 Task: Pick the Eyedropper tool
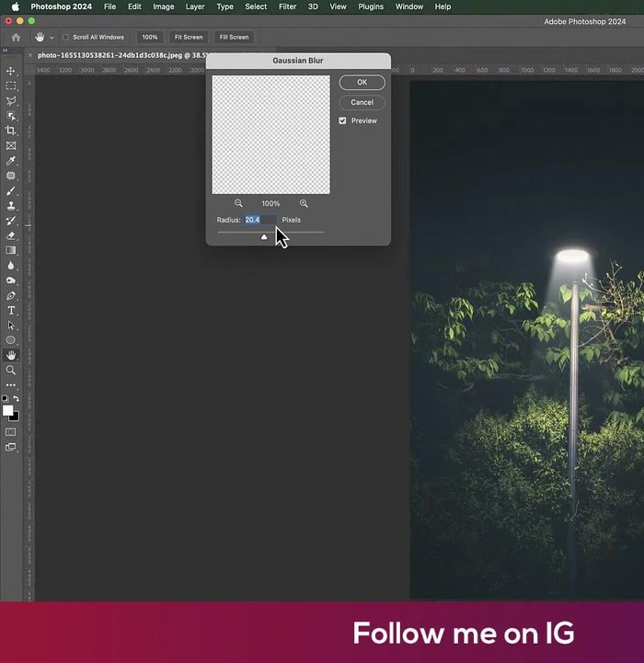11,161
